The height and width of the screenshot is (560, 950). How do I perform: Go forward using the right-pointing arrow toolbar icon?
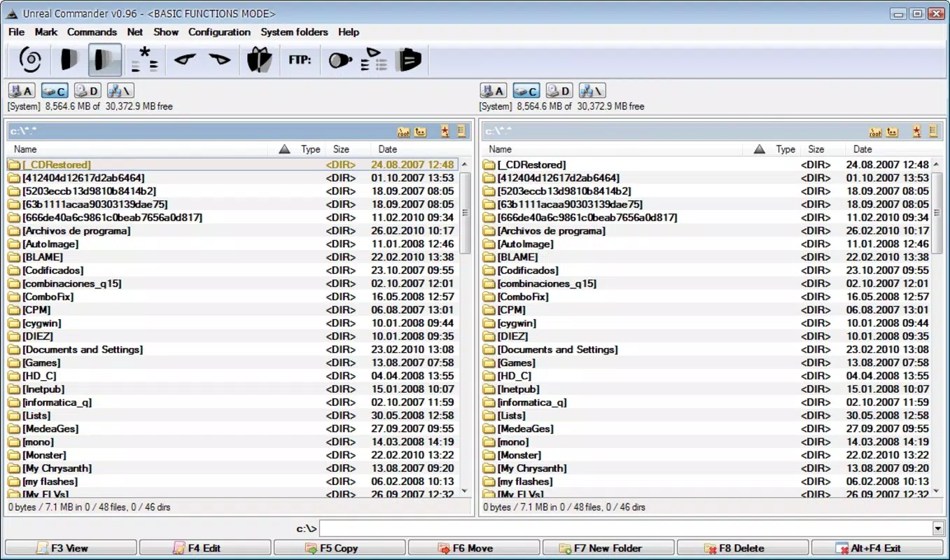point(220,60)
